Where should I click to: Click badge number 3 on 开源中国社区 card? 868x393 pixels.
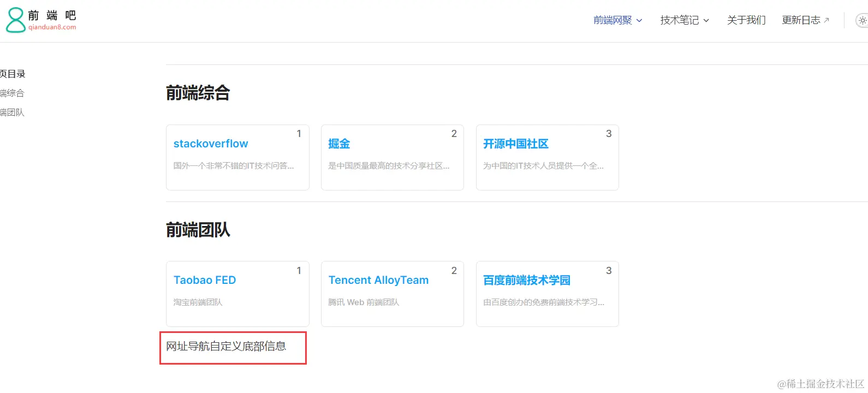[x=609, y=134]
